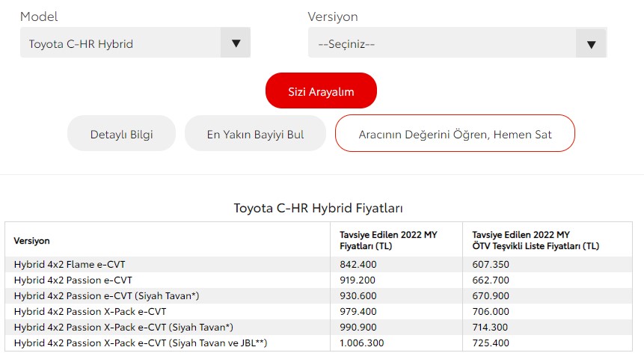Click ÖTV price 714.300
This screenshot has width=644, height=356.
click(x=490, y=328)
